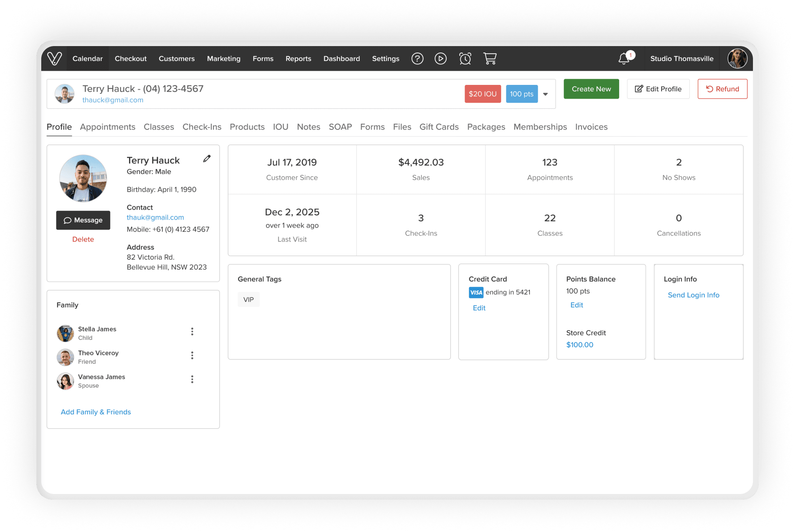The height and width of the screenshot is (532, 795).
Task: Expand the dropdown arrow beside 100 pts
Action: [546, 94]
